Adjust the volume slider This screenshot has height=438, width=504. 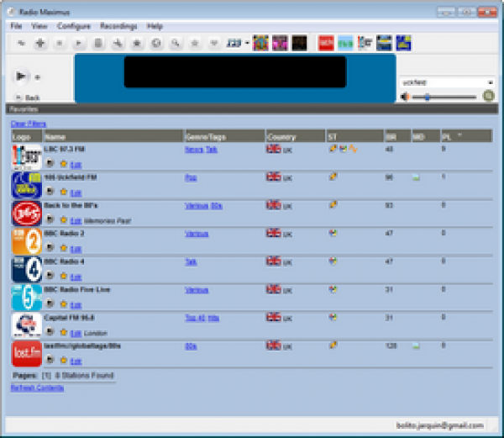click(444, 97)
